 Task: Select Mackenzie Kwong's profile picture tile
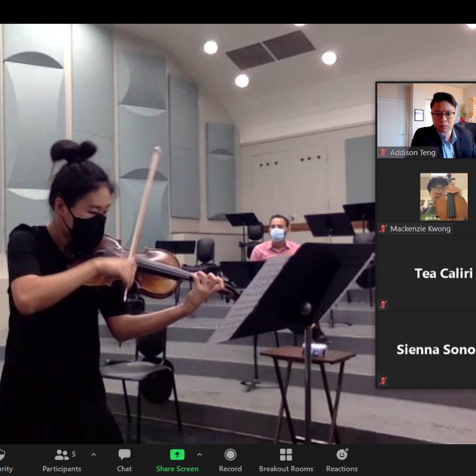(443, 197)
